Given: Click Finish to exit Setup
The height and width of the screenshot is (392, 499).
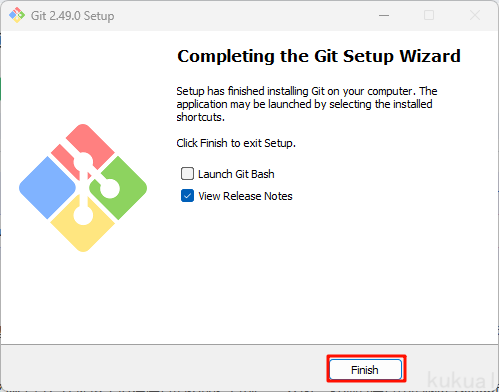Looking at the screenshot, I should click(x=366, y=369).
